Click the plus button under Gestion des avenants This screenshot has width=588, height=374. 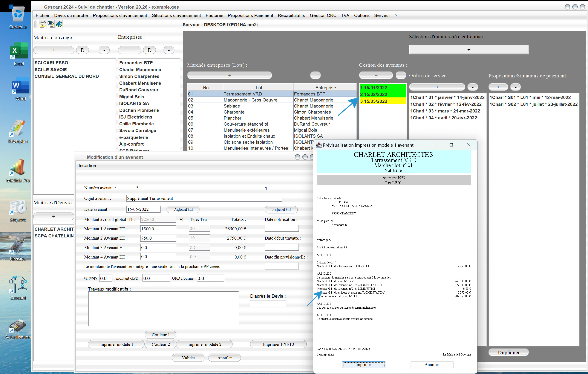(x=376, y=75)
